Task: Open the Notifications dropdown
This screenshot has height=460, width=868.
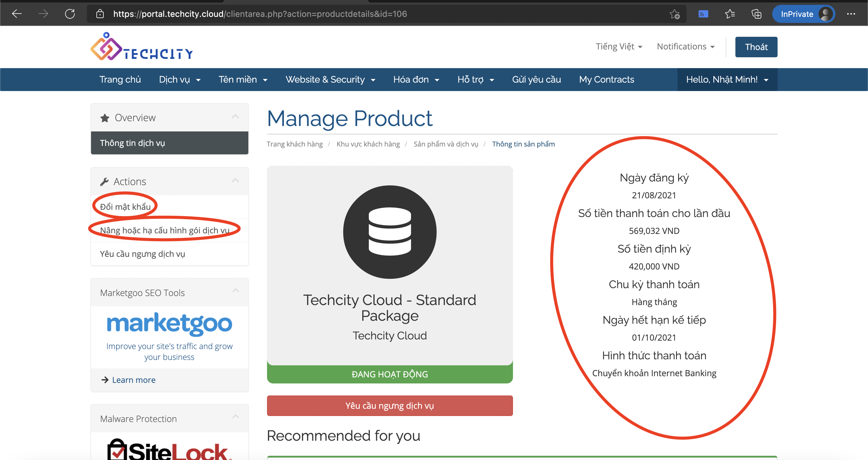Action: pyautogui.click(x=686, y=46)
